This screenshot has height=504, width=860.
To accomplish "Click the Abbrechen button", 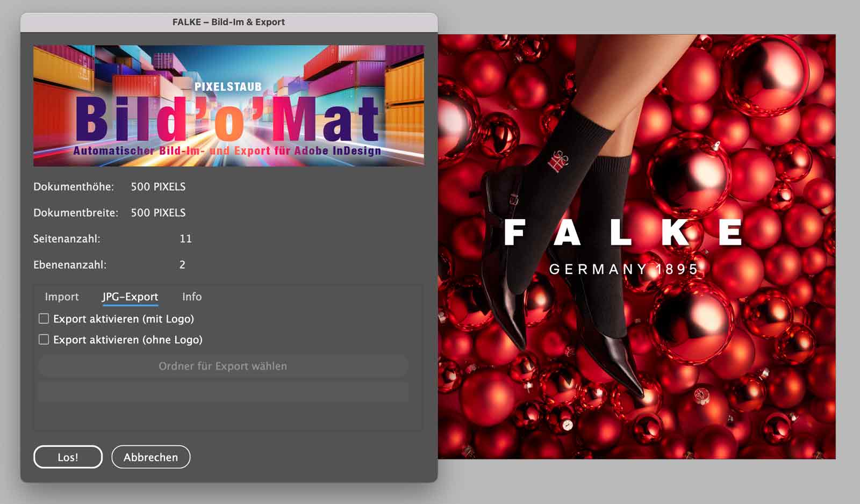I will [150, 457].
